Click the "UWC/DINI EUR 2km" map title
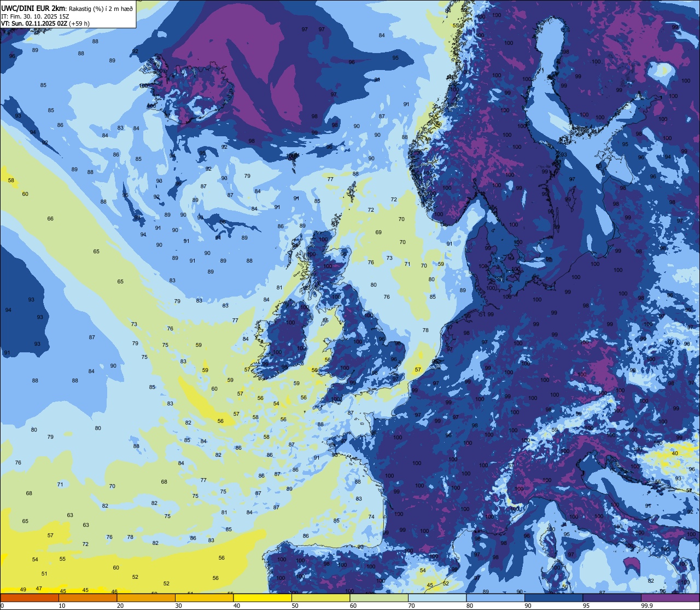 tap(33, 8)
